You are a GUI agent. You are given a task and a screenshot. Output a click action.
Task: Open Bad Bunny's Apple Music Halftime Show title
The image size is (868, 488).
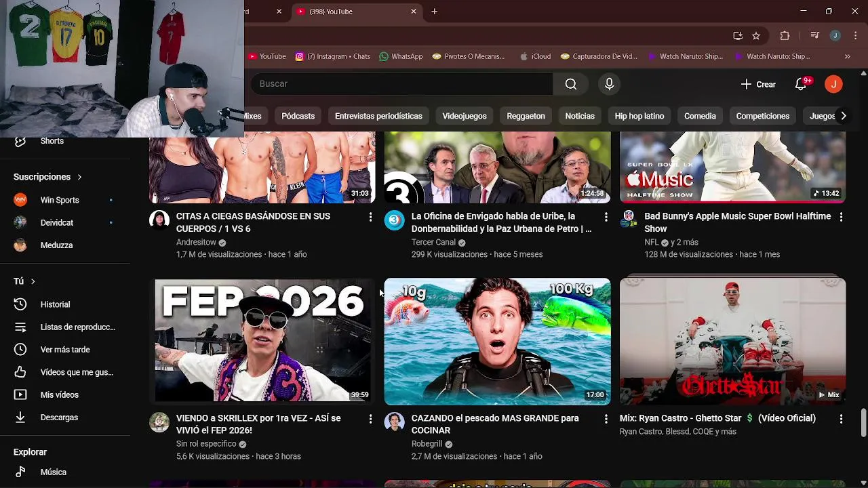coord(737,222)
